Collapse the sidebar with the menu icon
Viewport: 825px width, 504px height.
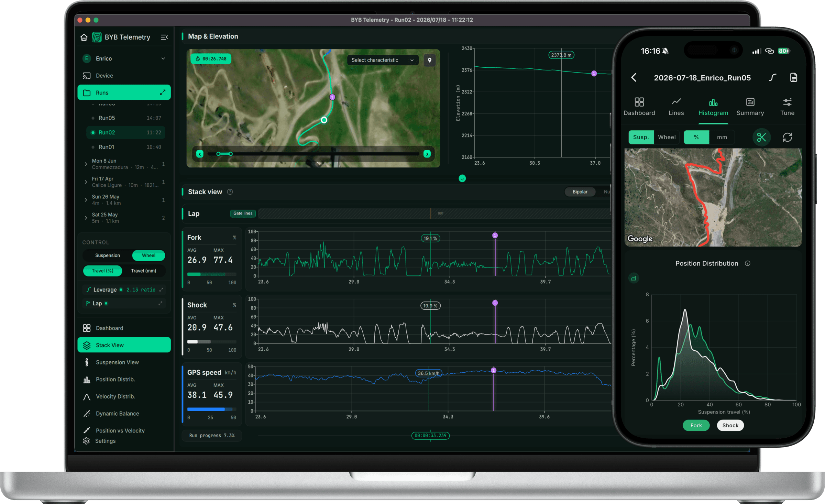pyautogui.click(x=164, y=37)
